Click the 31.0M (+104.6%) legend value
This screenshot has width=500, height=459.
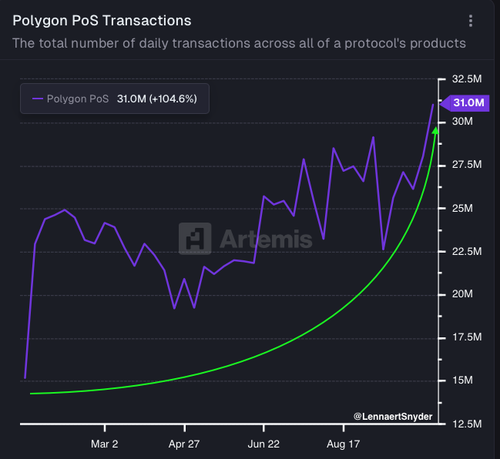[x=157, y=99]
